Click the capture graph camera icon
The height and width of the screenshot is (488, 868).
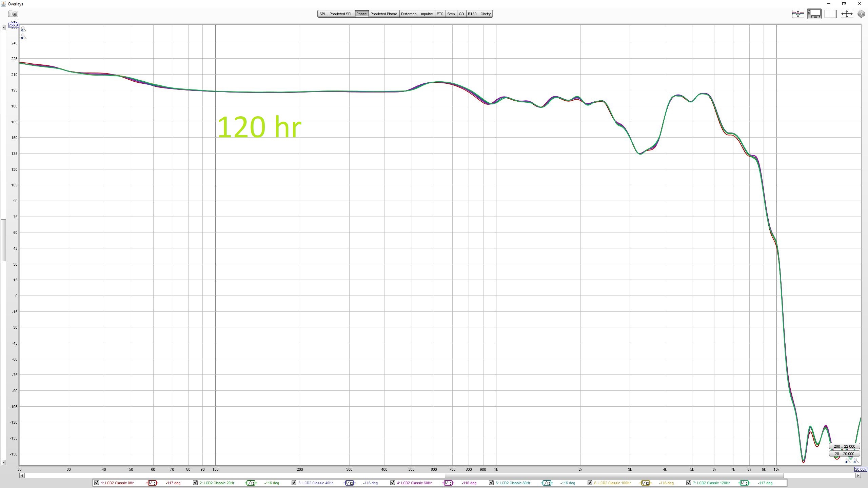pyautogui.click(x=14, y=14)
